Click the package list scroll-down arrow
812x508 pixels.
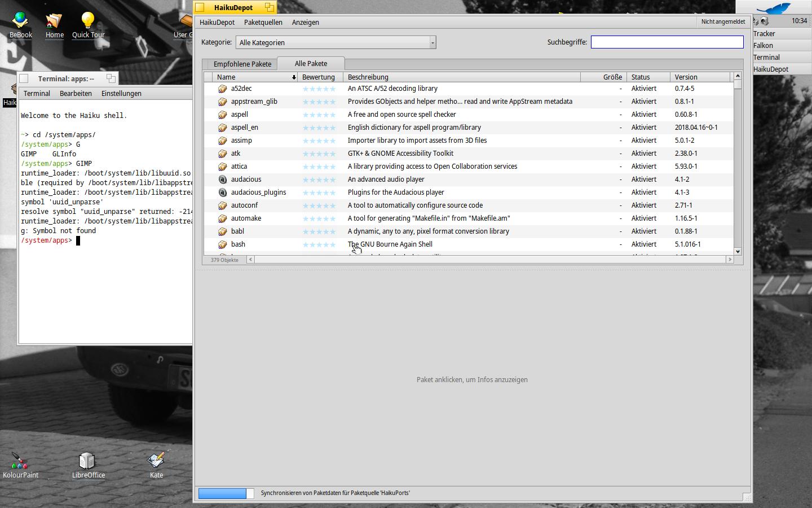738,251
